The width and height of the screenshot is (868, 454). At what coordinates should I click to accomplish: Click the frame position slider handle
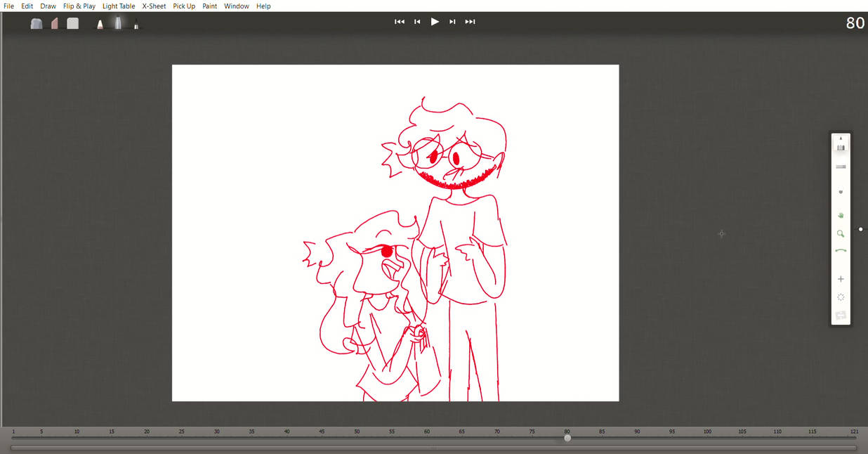[x=567, y=438]
